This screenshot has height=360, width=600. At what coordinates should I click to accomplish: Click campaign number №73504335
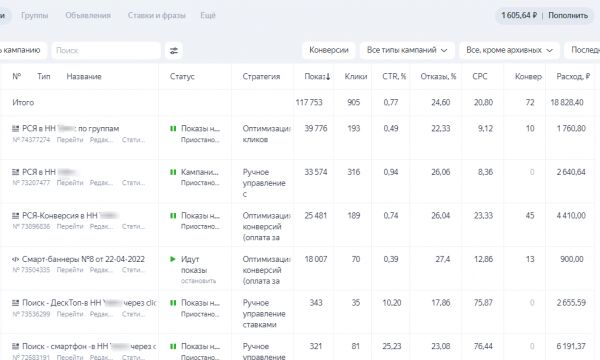coord(31,270)
